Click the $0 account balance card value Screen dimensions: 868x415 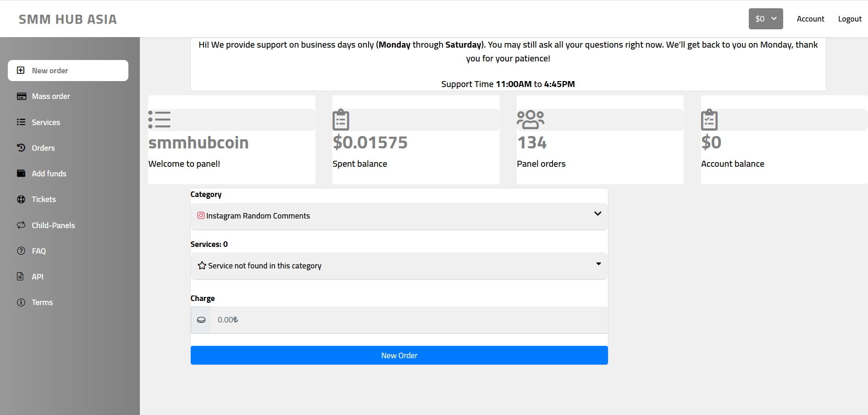click(x=711, y=142)
